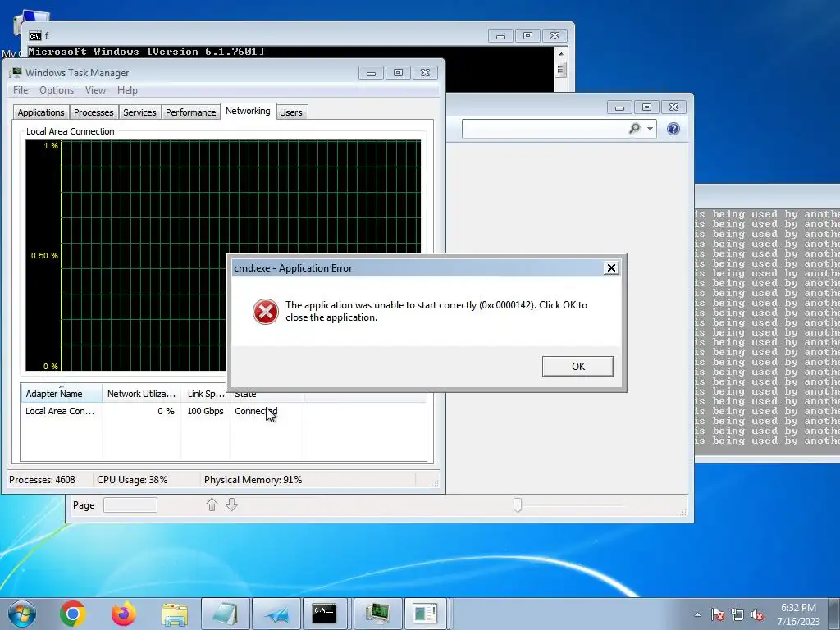Sort by Network Utilization column header

coord(141,394)
